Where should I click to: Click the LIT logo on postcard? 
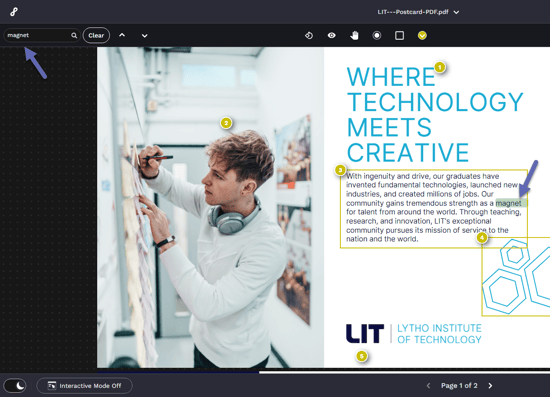[365, 333]
